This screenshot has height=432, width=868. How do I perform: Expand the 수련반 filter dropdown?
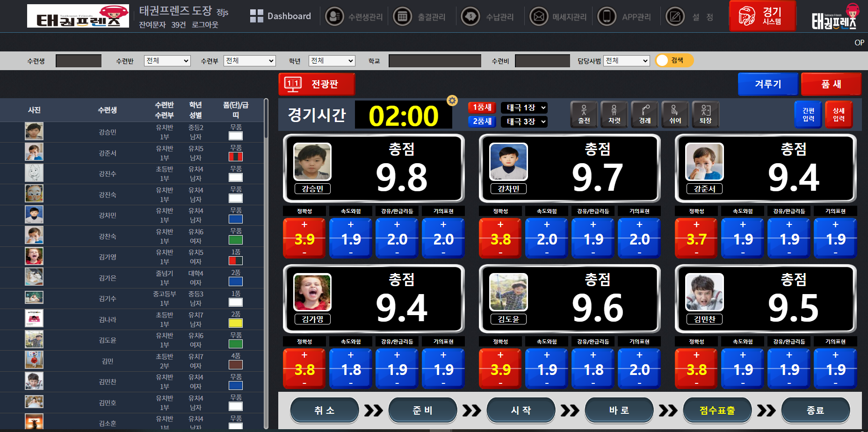[167, 61]
